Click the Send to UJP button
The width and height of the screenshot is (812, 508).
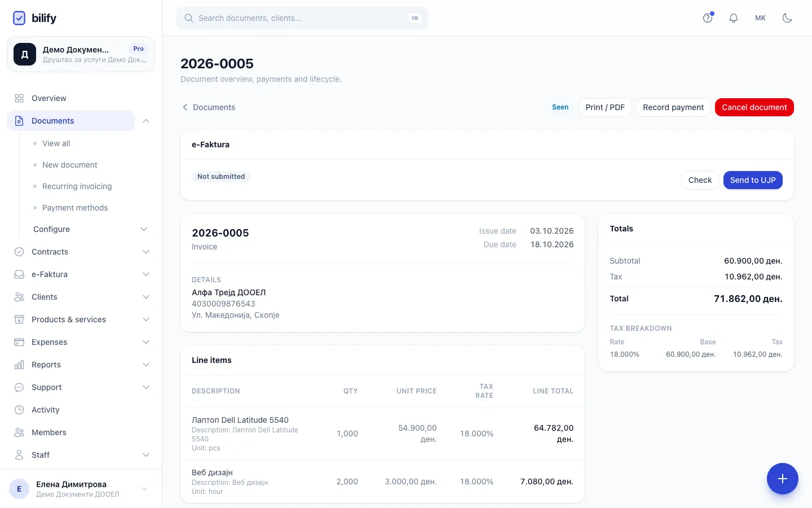(x=753, y=180)
